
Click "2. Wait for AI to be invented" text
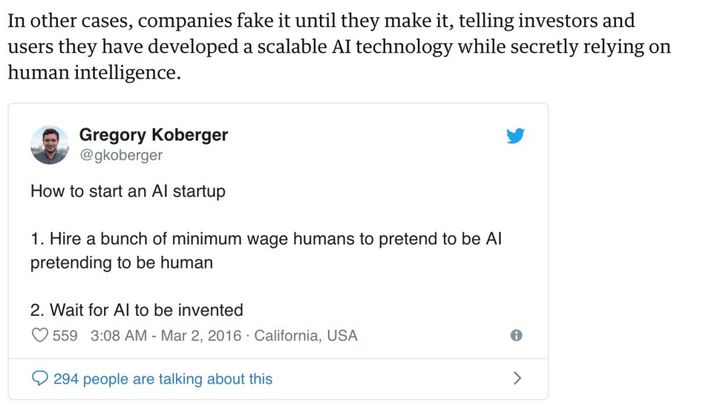pyautogui.click(x=137, y=310)
